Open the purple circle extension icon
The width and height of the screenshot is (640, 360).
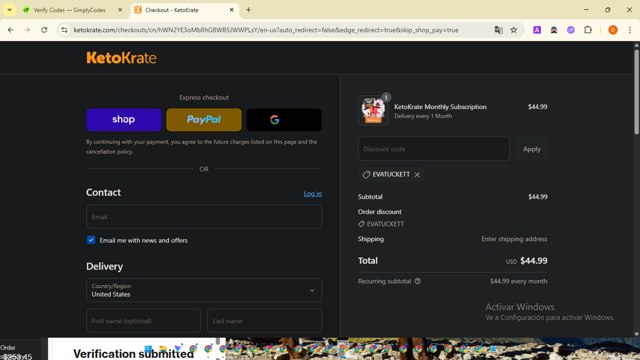[x=571, y=30]
